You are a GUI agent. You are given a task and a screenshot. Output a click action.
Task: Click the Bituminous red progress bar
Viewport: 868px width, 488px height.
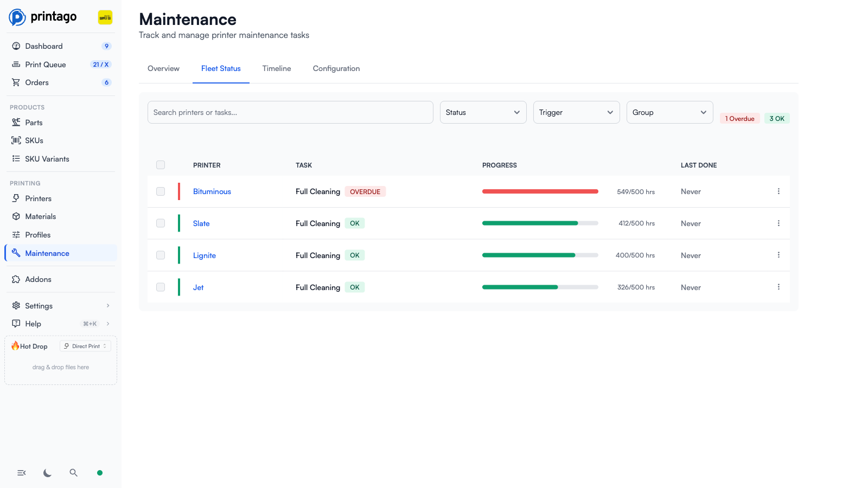(540, 191)
